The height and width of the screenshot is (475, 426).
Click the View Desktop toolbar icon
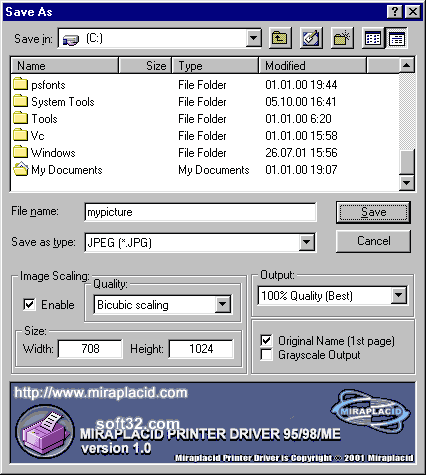click(311, 39)
